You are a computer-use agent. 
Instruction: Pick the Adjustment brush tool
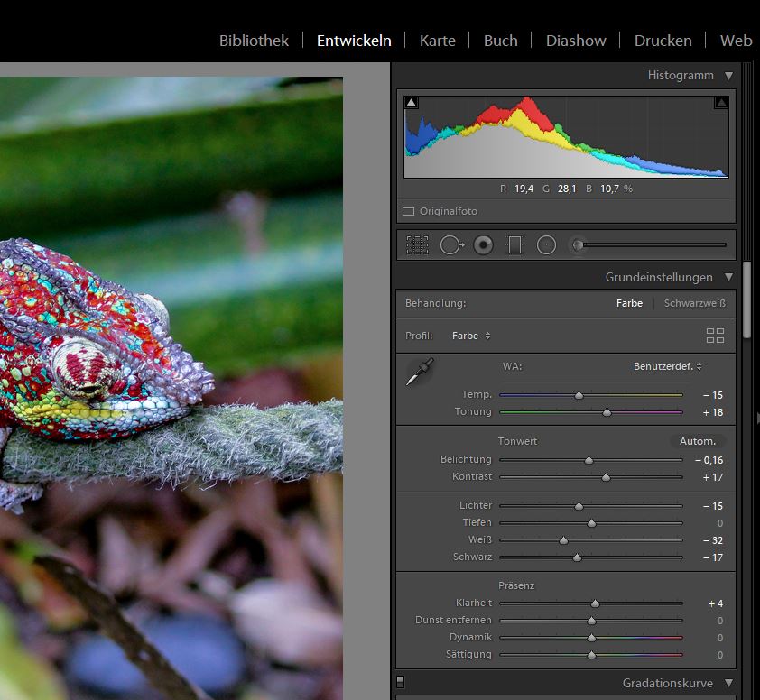tap(576, 244)
